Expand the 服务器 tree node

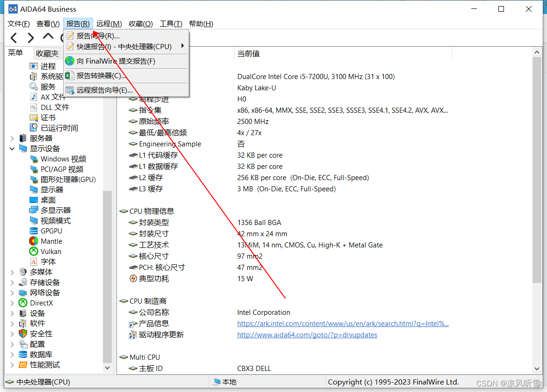(12, 139)
